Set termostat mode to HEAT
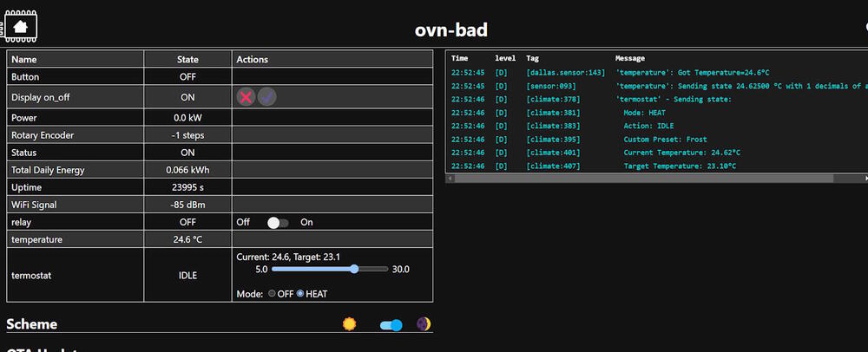This screenshot has width=868, height=352. coord(300,293)
